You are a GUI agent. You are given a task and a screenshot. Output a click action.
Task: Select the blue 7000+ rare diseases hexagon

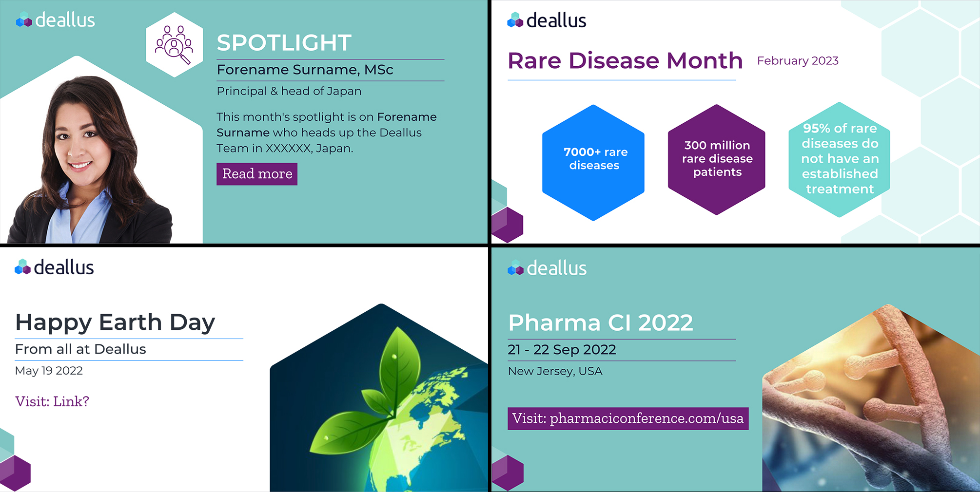593,163
